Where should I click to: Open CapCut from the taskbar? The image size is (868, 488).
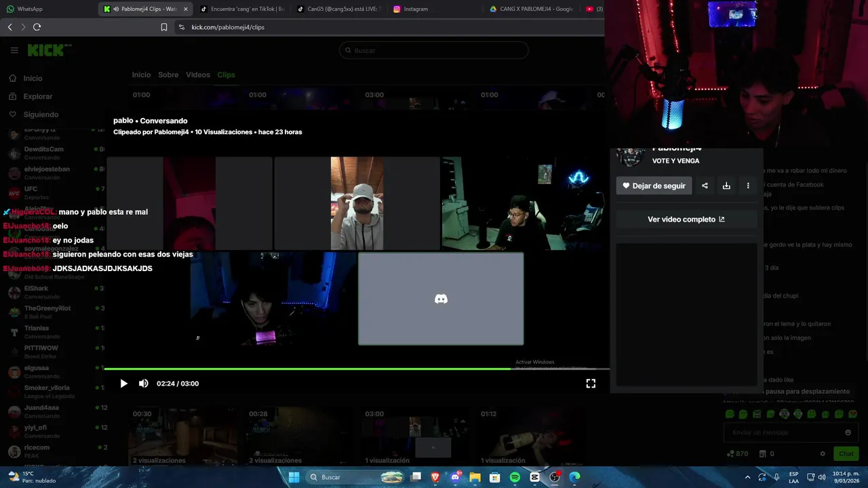point(535,477)
